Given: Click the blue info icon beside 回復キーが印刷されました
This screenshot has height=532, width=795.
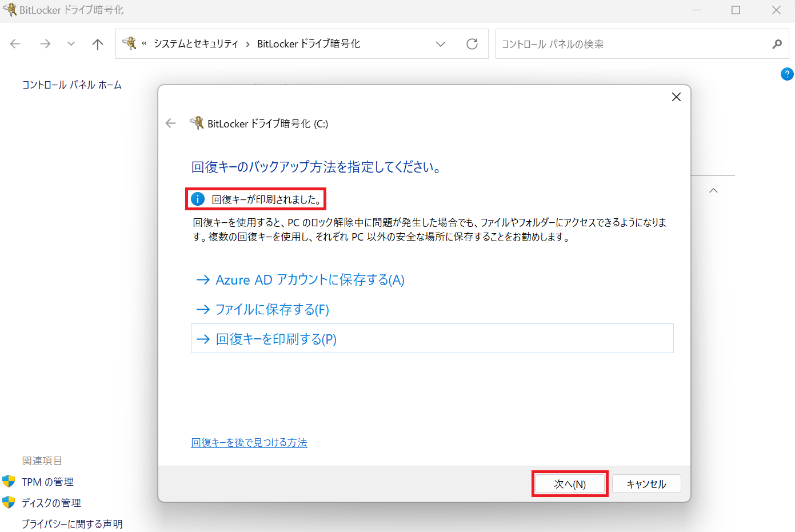Looking at the screenshot, I should 197,199.
